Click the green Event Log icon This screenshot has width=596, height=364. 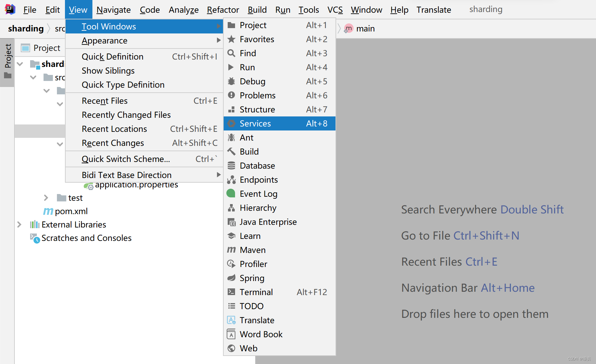231,193
